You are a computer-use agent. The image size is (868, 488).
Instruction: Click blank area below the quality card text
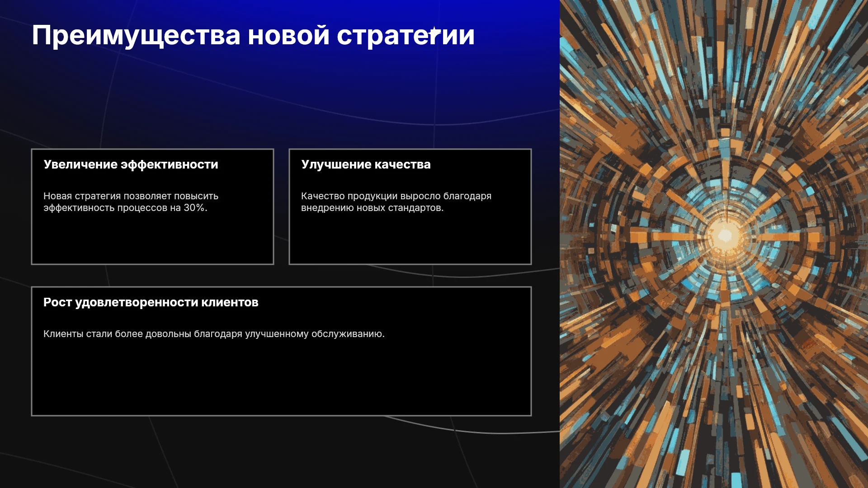410,239
